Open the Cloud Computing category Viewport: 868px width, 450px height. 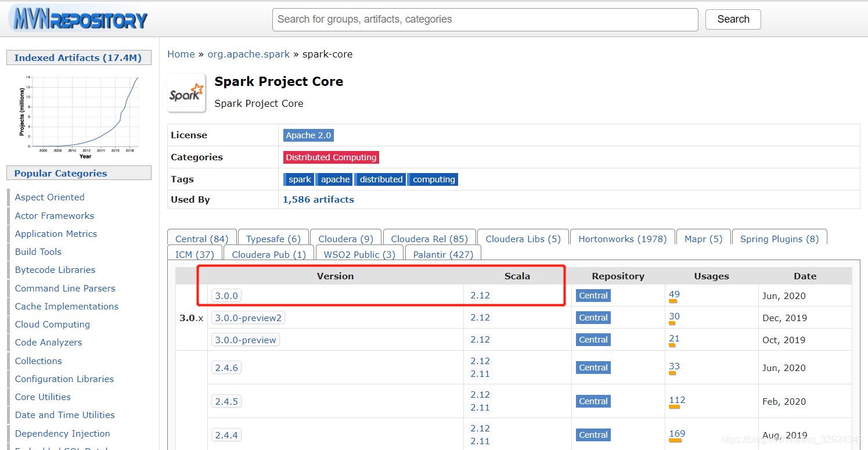click(x=52, y=324)
